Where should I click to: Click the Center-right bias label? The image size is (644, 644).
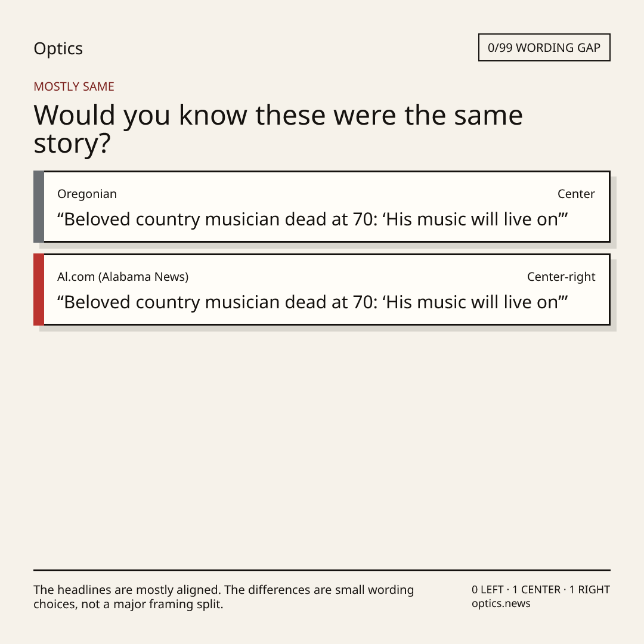561,277
